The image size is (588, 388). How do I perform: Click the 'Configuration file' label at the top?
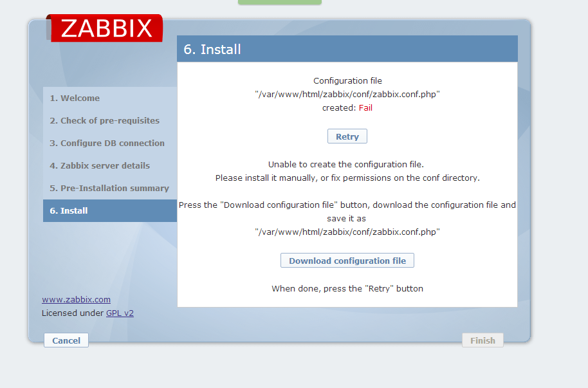(347, 80)
